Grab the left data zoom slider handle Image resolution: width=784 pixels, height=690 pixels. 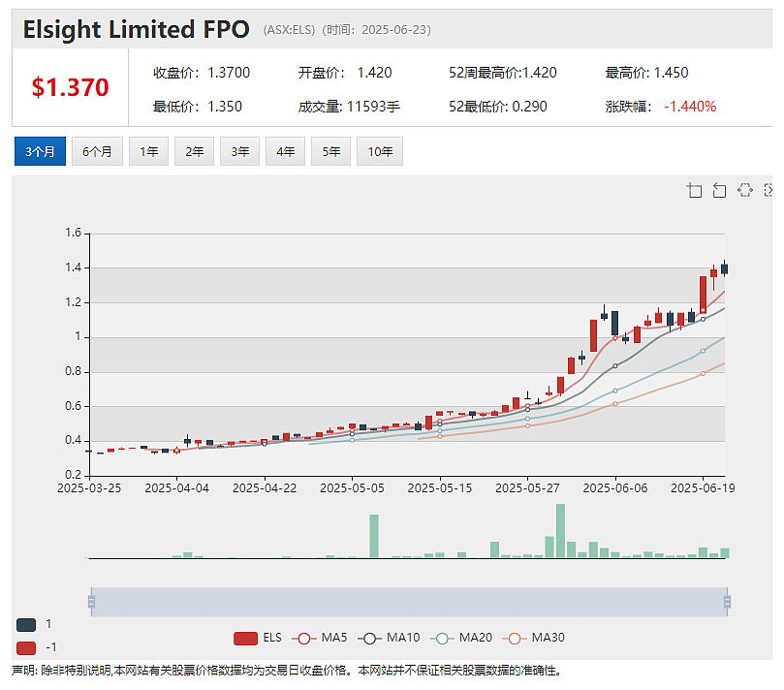click(91, 602)
